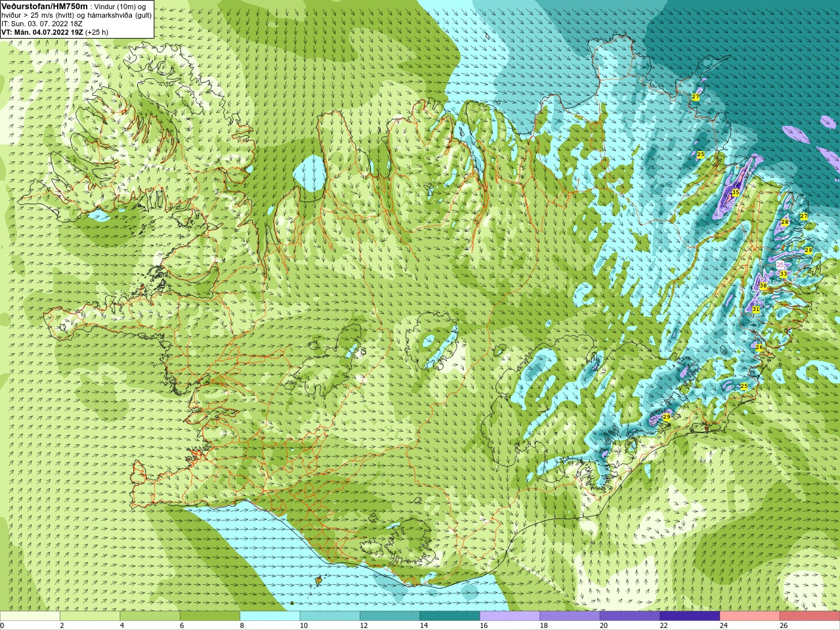Select the 16–18 m/s light lavender legend swatch
The image size is (840, 630).
pyautogui.click(x=510, y=616)
